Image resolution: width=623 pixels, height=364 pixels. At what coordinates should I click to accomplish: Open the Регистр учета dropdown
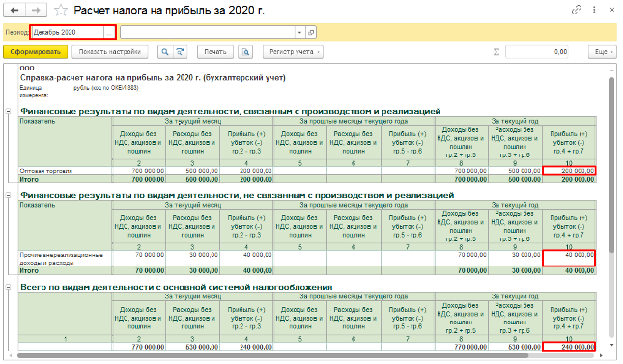(x=294, y=52)
